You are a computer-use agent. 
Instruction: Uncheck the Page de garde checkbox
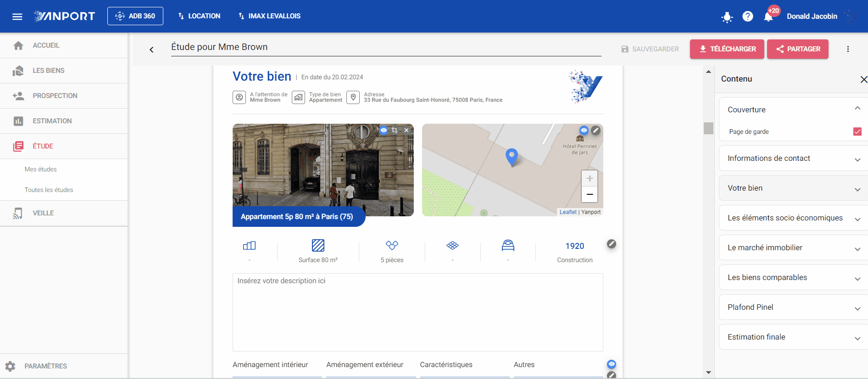point(857,132)
